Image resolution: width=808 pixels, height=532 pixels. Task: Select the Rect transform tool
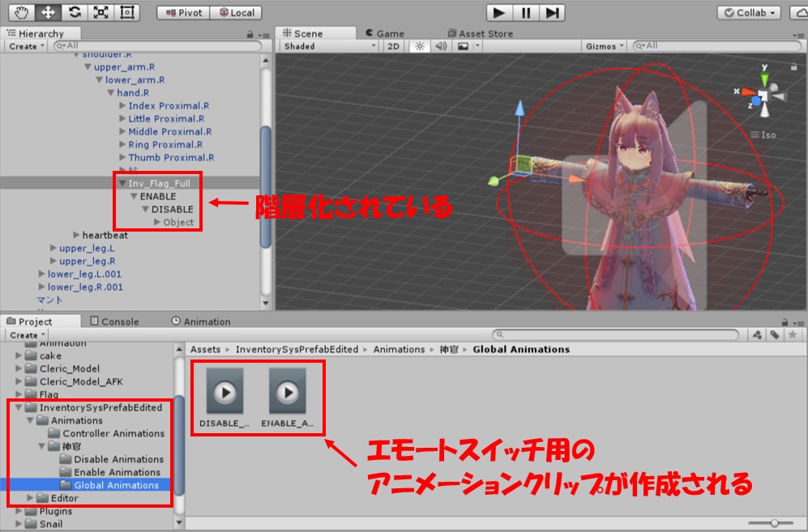click(126, 12)
